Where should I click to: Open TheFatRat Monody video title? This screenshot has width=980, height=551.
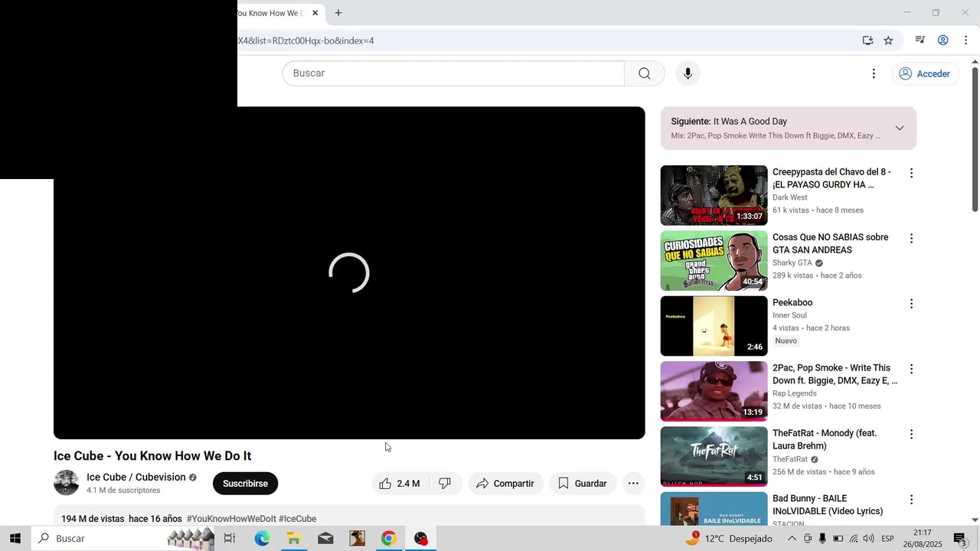pyautogui.click(x=825, y=439)
